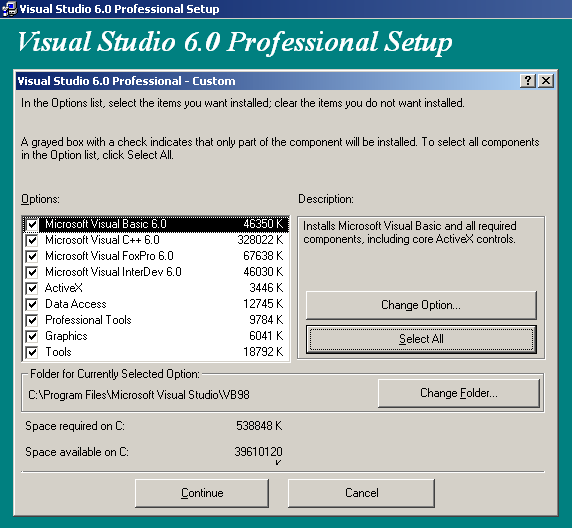Uncheck the Visual InterDev 6.0 checkbox
This screenshot has height=528, width=572.
[x=32, y=272]
